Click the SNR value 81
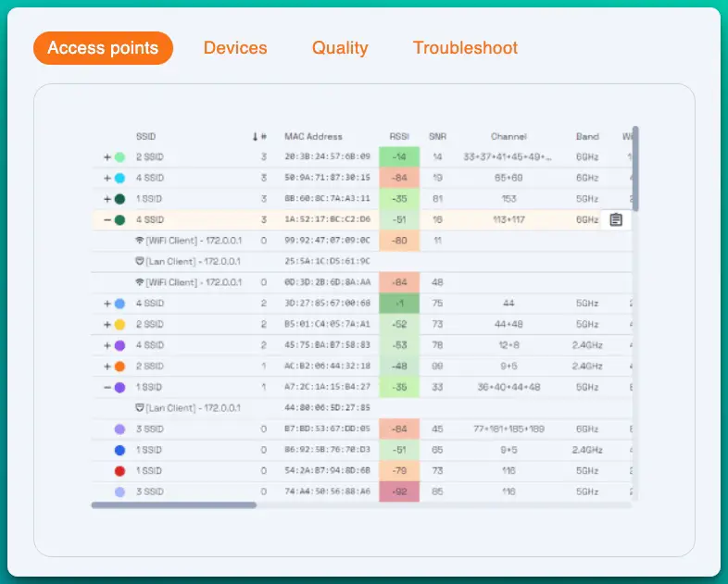Viewport: 728px width, 584px height. point(437,199)
